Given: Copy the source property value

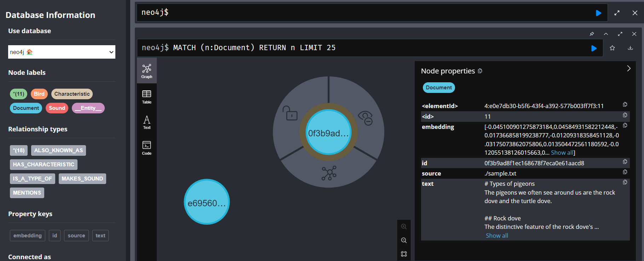Looking at the screenshot, I should pos(625,172).
